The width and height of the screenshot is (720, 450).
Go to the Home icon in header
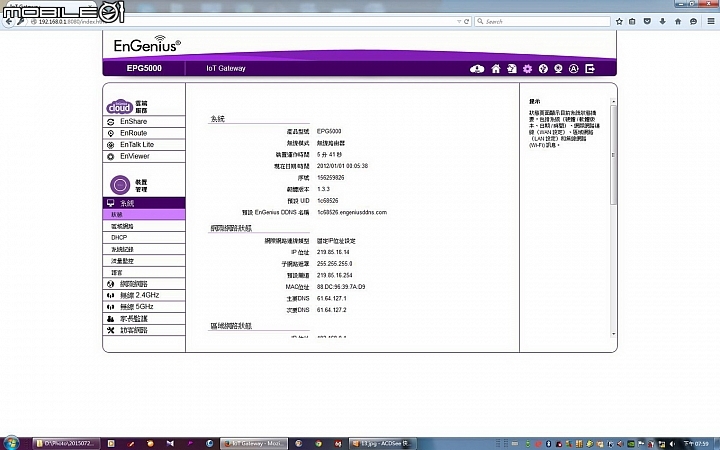click(495, 69)
